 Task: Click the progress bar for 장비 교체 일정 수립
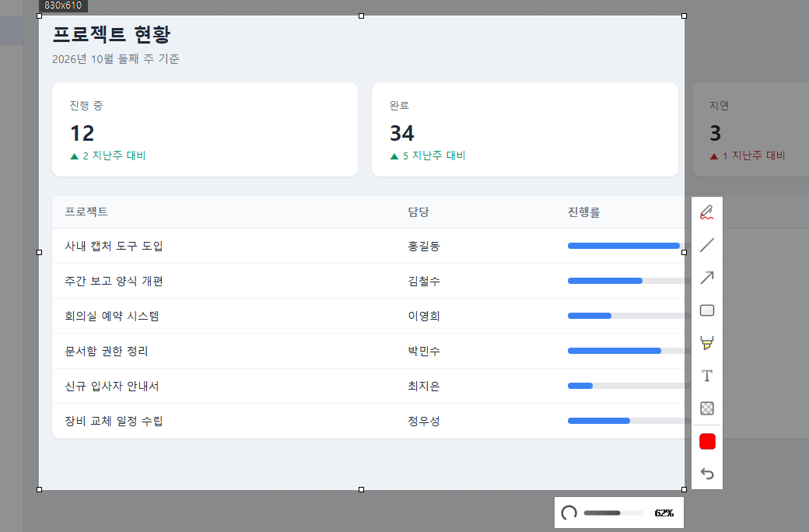tap(629, 421)
